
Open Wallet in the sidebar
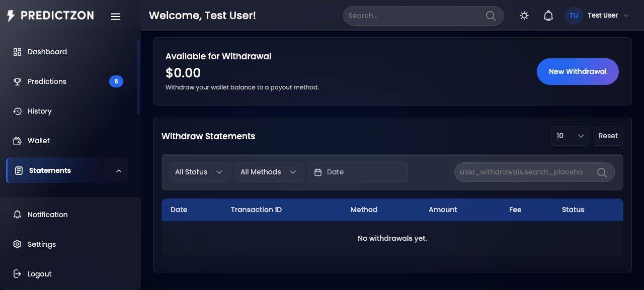(67, 141)
